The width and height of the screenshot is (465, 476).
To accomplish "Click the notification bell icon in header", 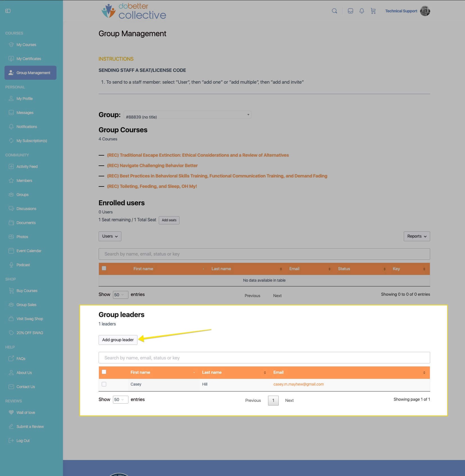I will coord(362,11).
